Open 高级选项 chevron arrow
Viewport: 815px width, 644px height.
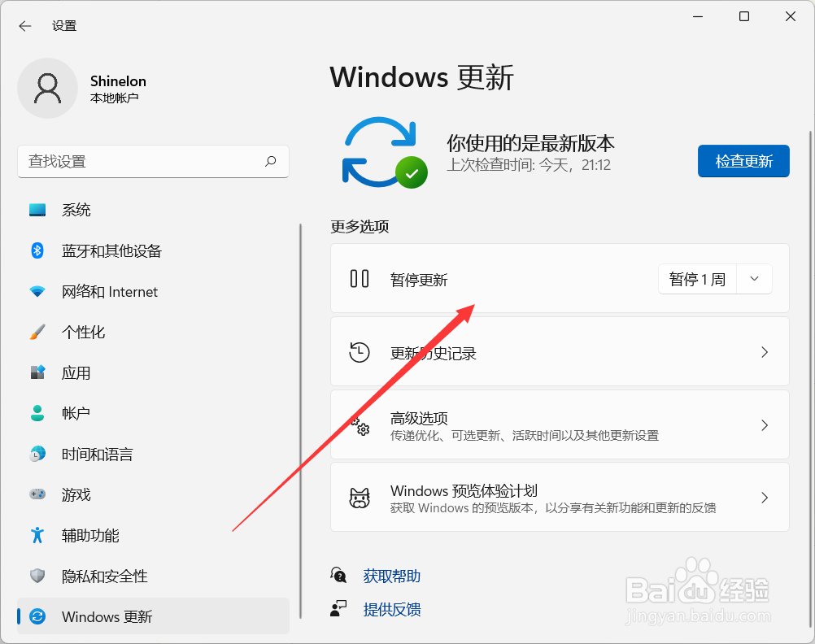765,426
